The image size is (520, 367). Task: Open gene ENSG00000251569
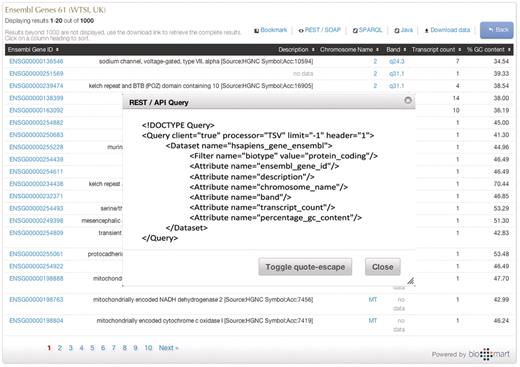(x=36, y=74)
